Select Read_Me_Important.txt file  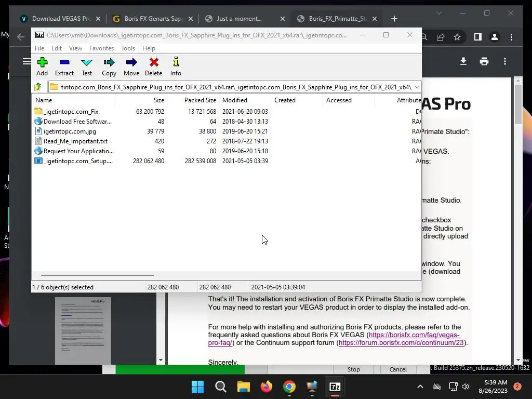pos(75,141)
